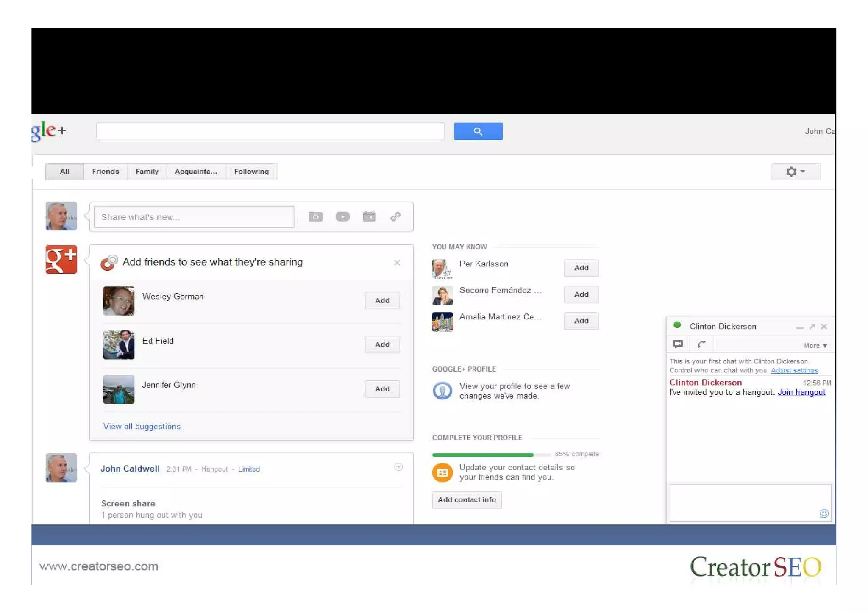The image size is (868, 613).
Task: Click the attach link icon
Action: tap(395, 217)
